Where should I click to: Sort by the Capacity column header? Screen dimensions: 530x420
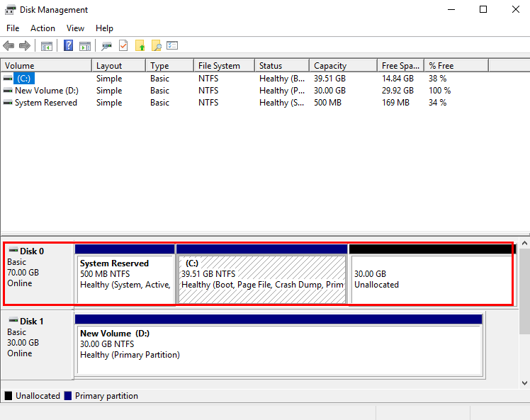344,66
